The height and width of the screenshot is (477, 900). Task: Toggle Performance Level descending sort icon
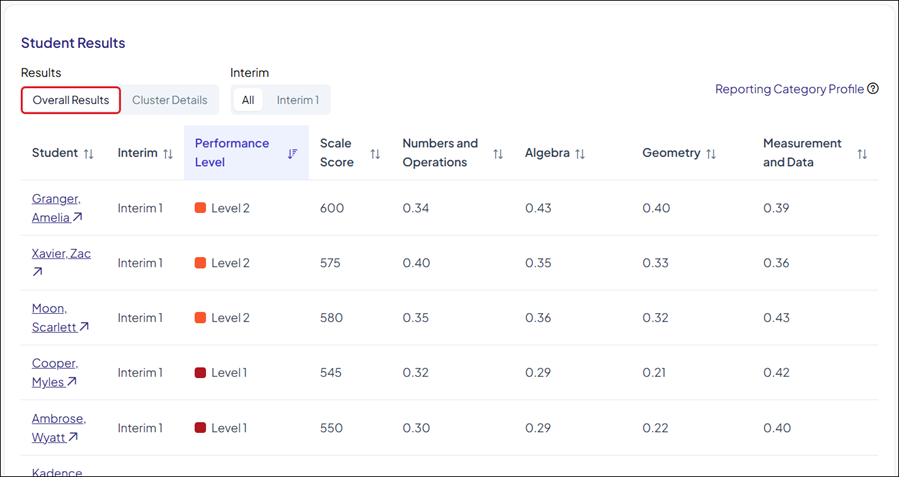[293, 153]
